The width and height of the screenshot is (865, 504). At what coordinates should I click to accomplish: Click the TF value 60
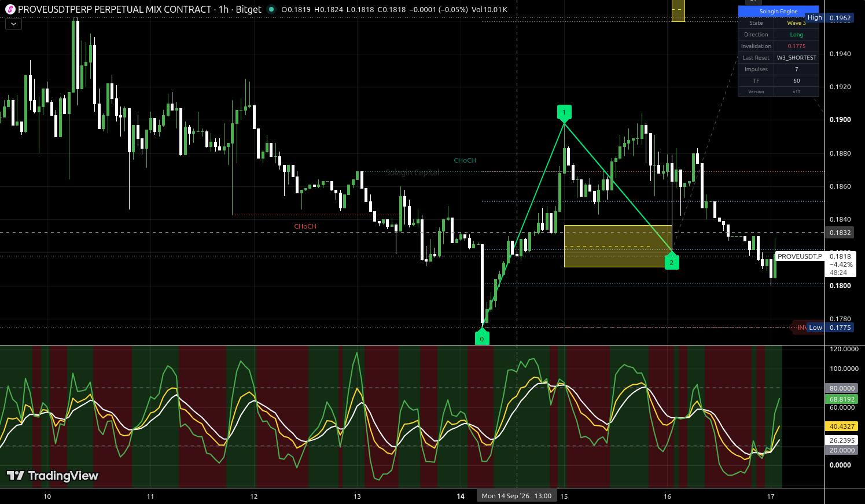pos(796,81)
